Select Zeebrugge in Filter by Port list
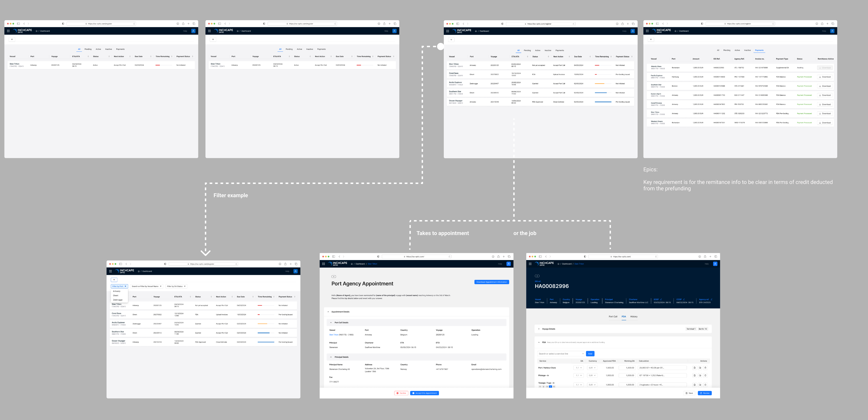Viewport: 868px width, 420px height. pyautogui.click(x=118, y=300)
